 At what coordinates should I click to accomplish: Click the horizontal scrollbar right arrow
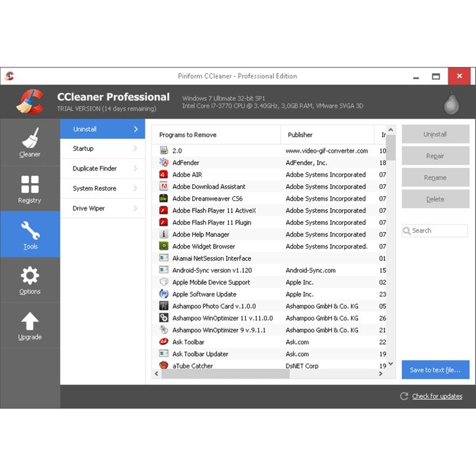[381, 374]
